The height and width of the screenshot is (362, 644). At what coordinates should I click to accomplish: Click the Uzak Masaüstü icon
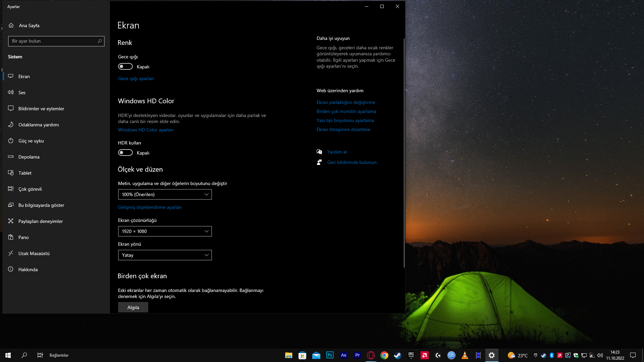11,253
